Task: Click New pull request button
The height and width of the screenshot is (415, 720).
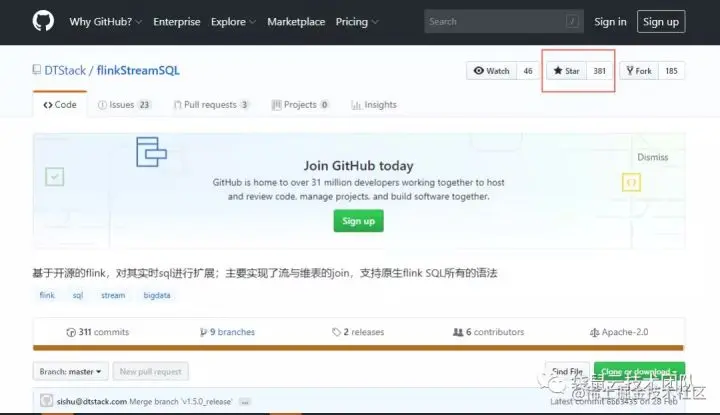Action: coord(151,371)
